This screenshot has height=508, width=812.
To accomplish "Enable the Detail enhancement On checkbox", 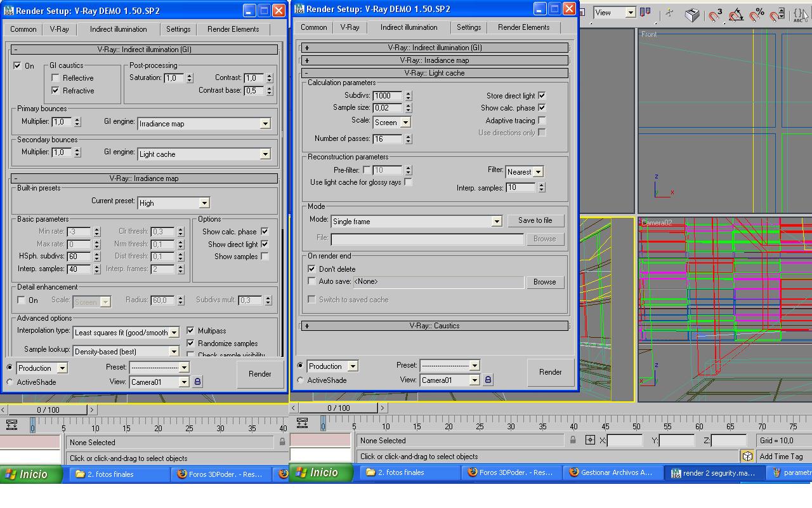I will pos(22,300).
